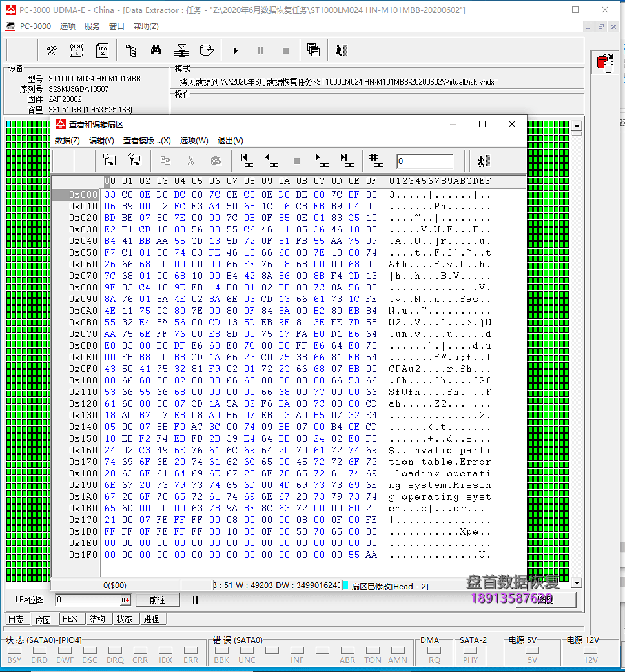Open the PC-3000 menu
Screen dimensions: 625x672
coord(35,26)
